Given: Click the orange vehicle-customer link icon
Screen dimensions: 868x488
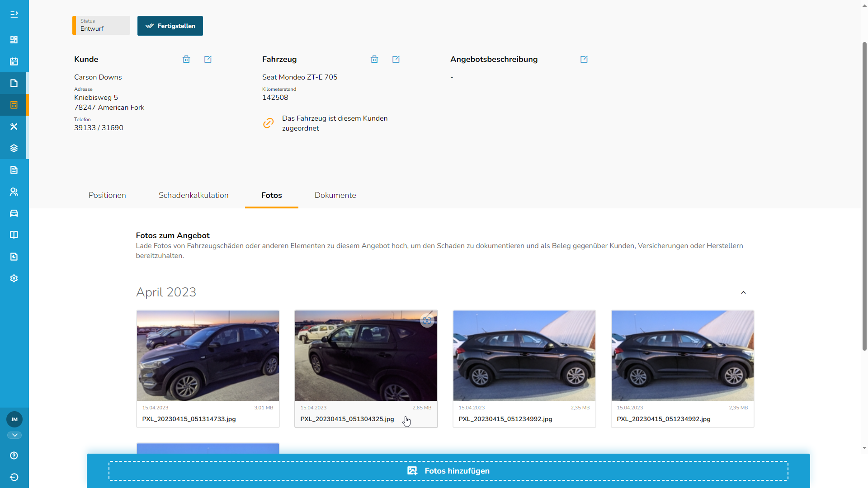Looking at the screenshot, I should tap(269, 123).
